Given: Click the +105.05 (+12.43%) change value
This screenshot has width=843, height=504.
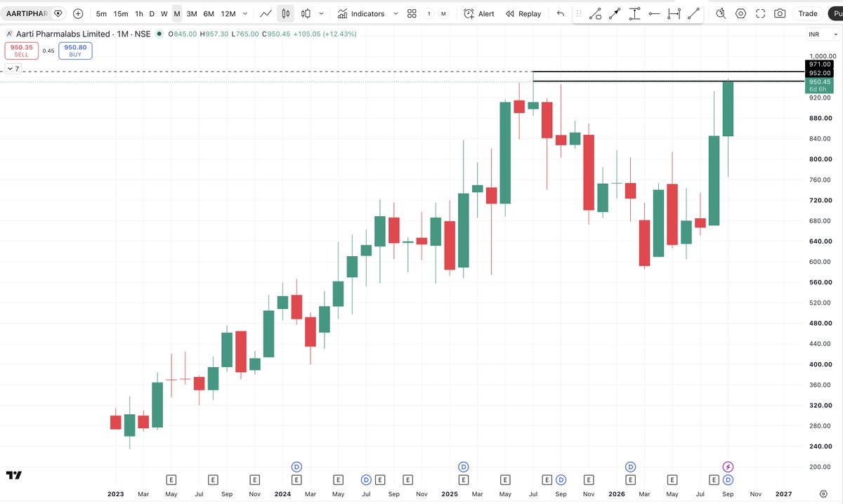Looking at the screenshot, I should click(325, 34).
